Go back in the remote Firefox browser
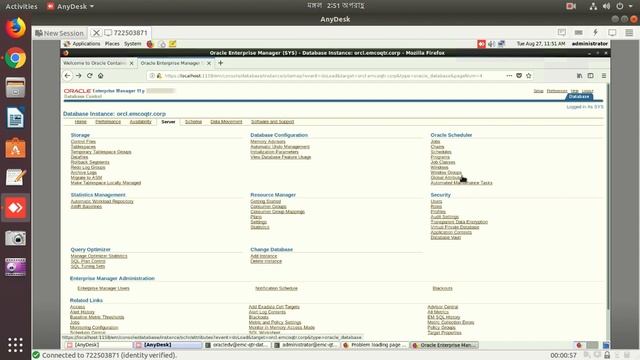Screen dimensions: 640x360 point(68,76)
